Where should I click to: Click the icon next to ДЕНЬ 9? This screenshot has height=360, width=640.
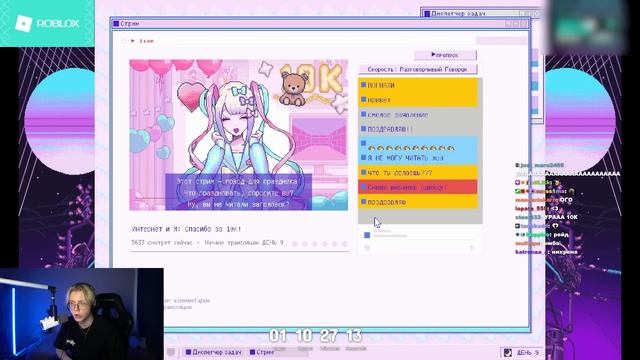coord(508,352)
